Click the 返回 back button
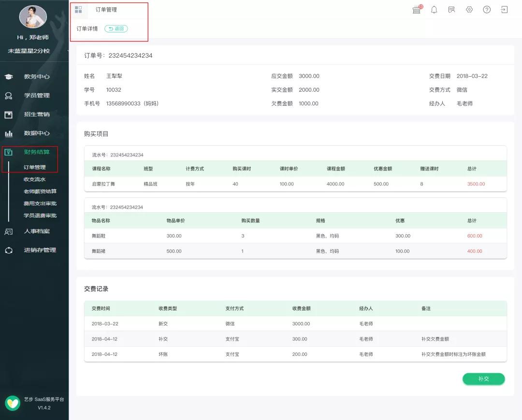The image size is (522, 420). click(116, 29)
